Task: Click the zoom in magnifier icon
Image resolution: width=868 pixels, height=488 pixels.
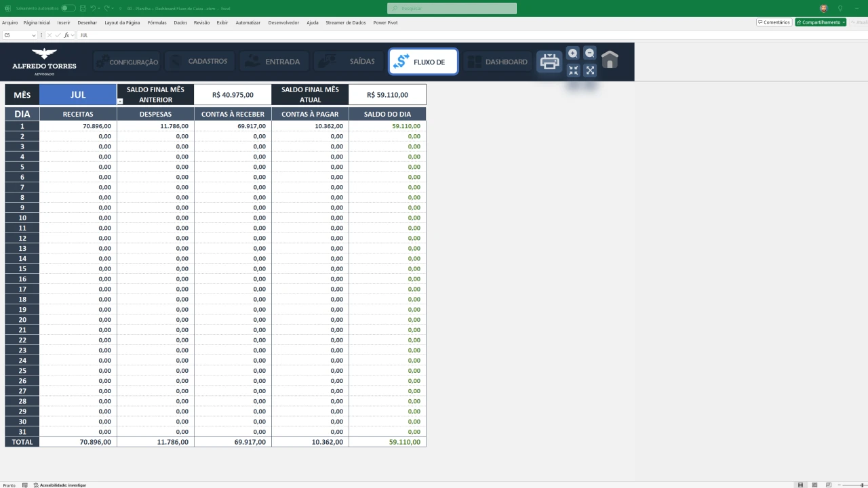Action: pyautogui.click(x=573, y=54)
